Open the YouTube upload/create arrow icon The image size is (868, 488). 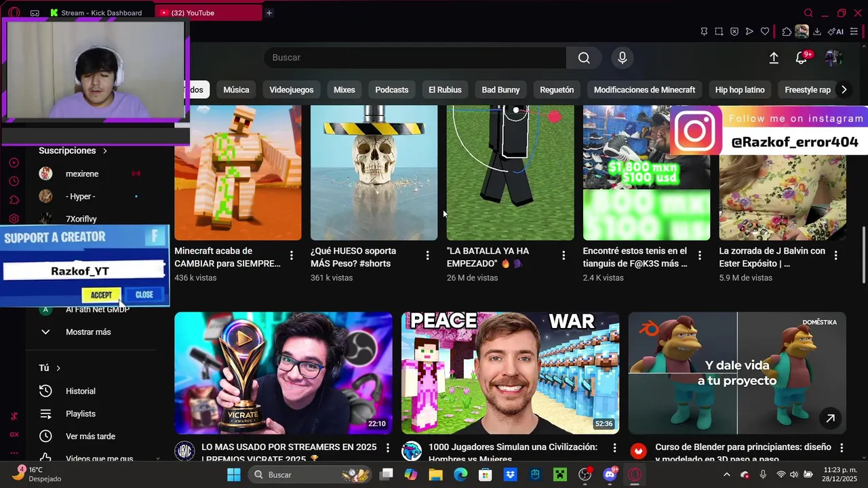tap(774, 58)
